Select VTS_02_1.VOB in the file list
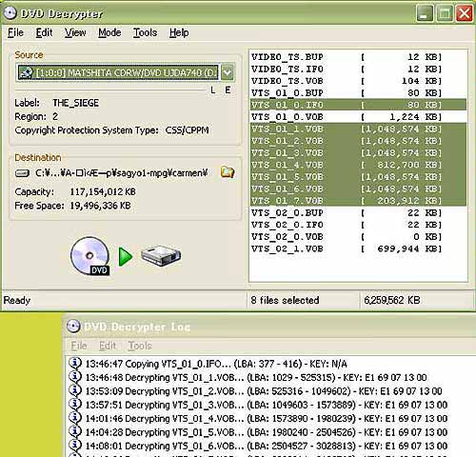This screenshot has height=457, width=476. point(358,248)
